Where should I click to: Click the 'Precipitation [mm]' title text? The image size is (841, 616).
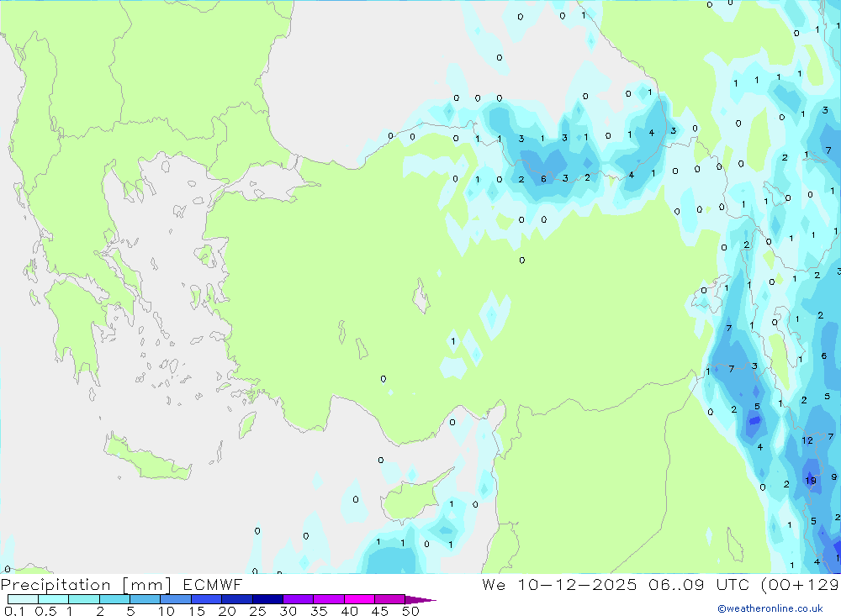click(86, 585)
